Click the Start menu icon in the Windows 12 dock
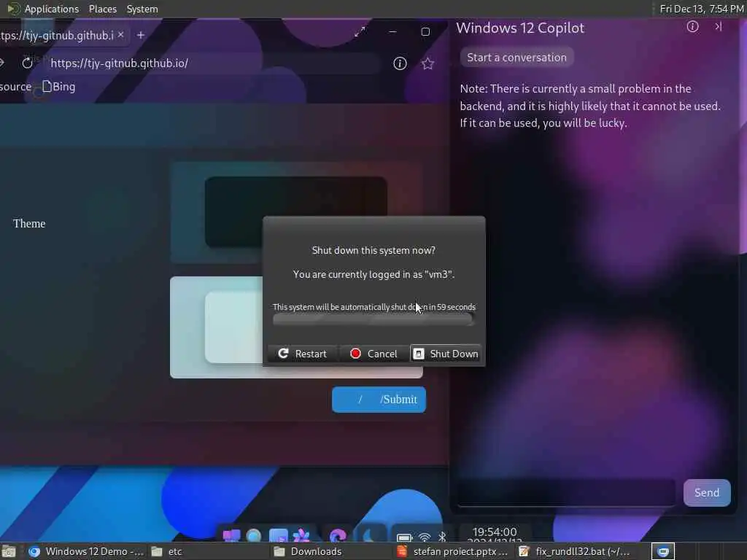This screenshot has height=560, width=747. click(231, 536)
